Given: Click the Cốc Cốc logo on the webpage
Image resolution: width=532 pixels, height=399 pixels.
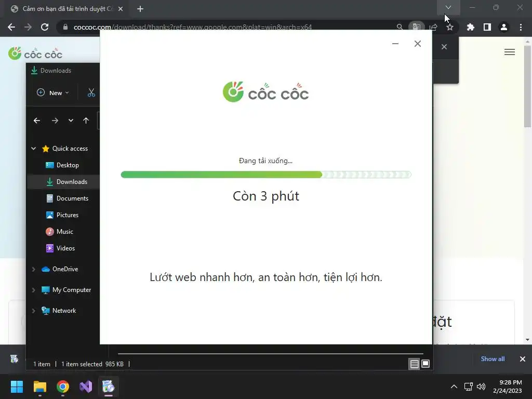Looking at the screenshot, I should 35,54.
